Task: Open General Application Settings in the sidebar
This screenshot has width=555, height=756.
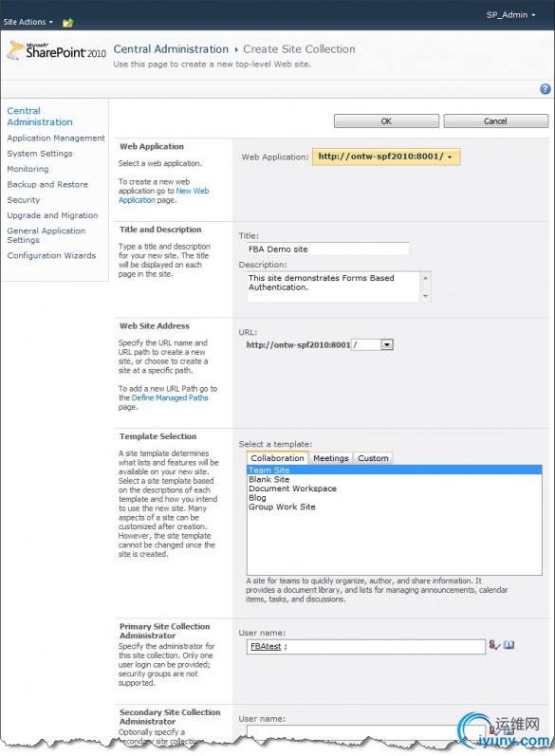Action: [x=46, y=235]
